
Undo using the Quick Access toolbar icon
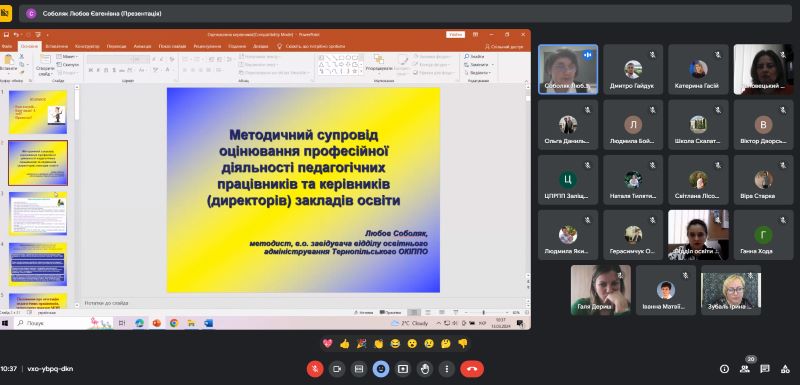click(16, 35)
